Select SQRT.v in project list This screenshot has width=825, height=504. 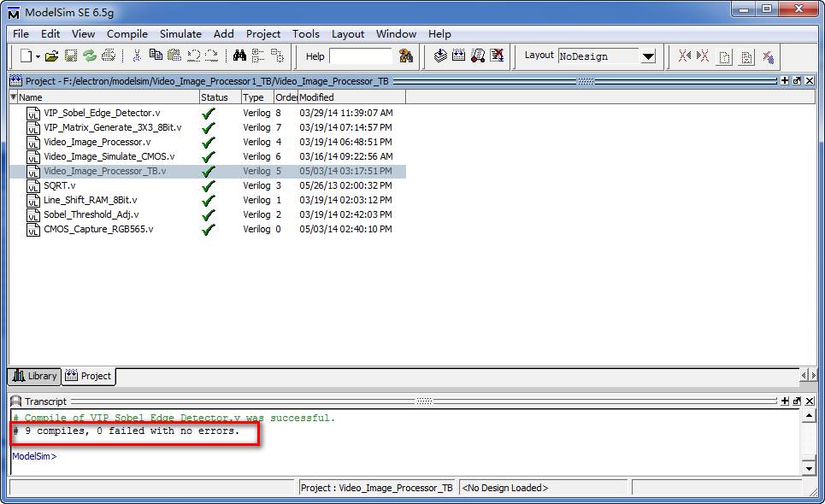59,185
